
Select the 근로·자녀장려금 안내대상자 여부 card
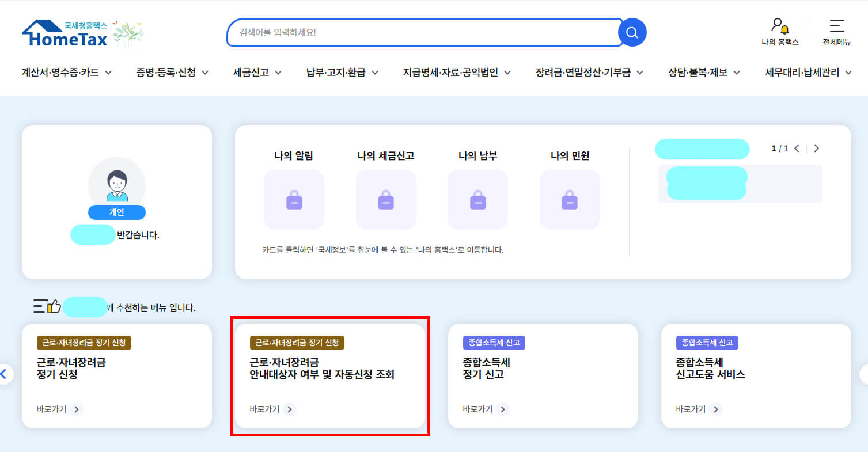pos(330,375)
